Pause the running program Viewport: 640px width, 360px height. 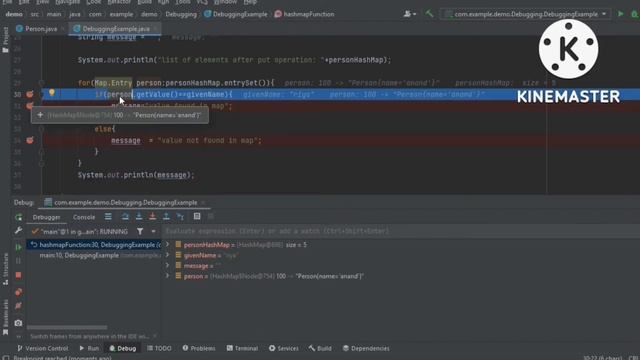[x=18, y=260]
